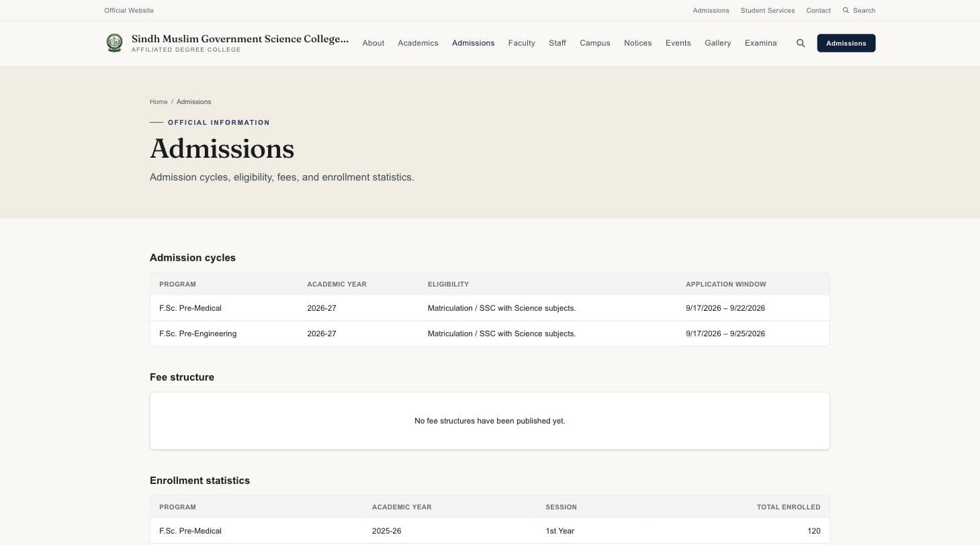This screenshot has width=980, height=545.
Task: Open search via the navbar magnifier icon
Action: pos(801,43)
